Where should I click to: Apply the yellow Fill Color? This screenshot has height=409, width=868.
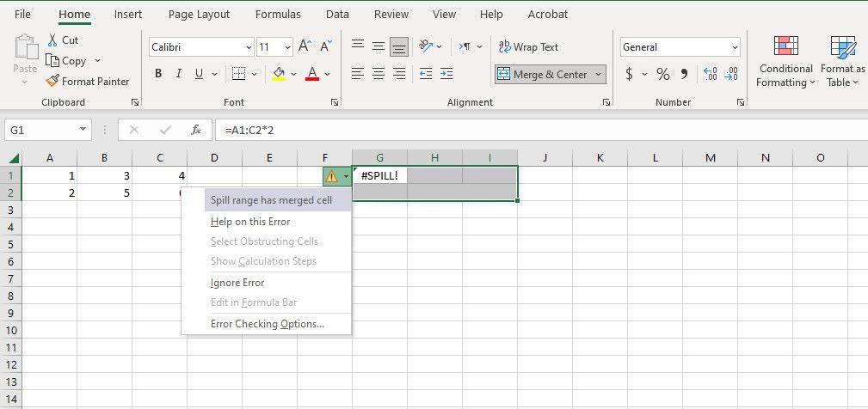coord(279,74)
